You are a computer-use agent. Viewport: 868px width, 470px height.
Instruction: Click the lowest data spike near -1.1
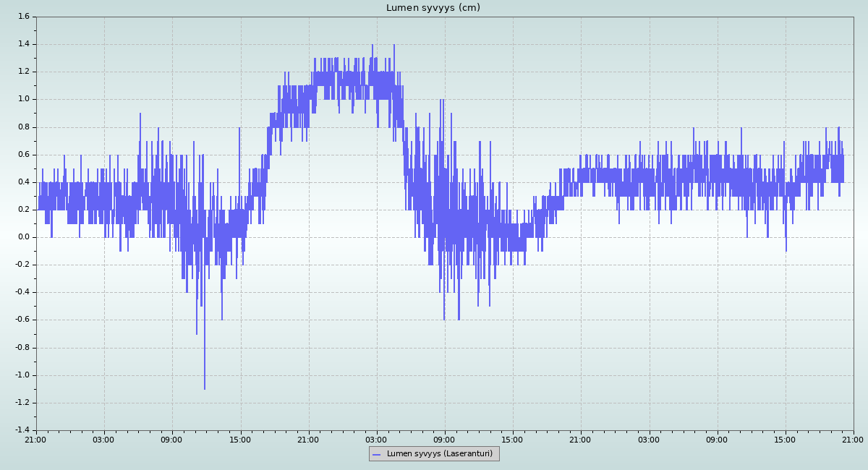pos(205,387)
